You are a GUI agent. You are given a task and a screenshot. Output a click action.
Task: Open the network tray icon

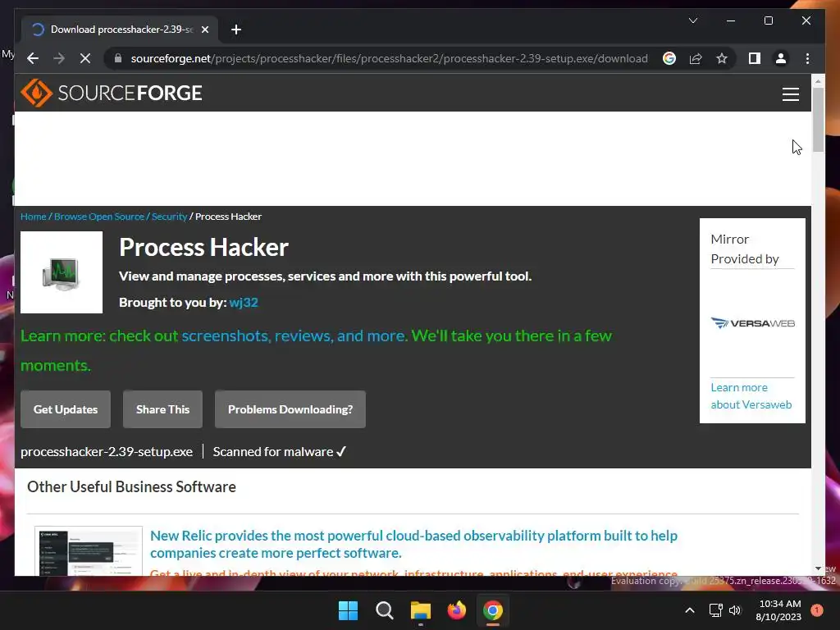[715, 610]
